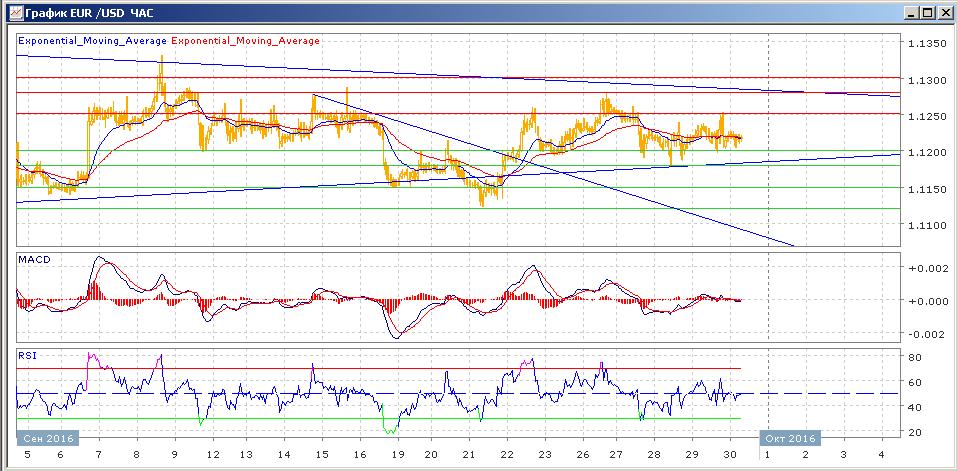This screenshot has width=957, height=471.
Task: Select the 'Сен 2016' month marker
Action: pos(48,438)
